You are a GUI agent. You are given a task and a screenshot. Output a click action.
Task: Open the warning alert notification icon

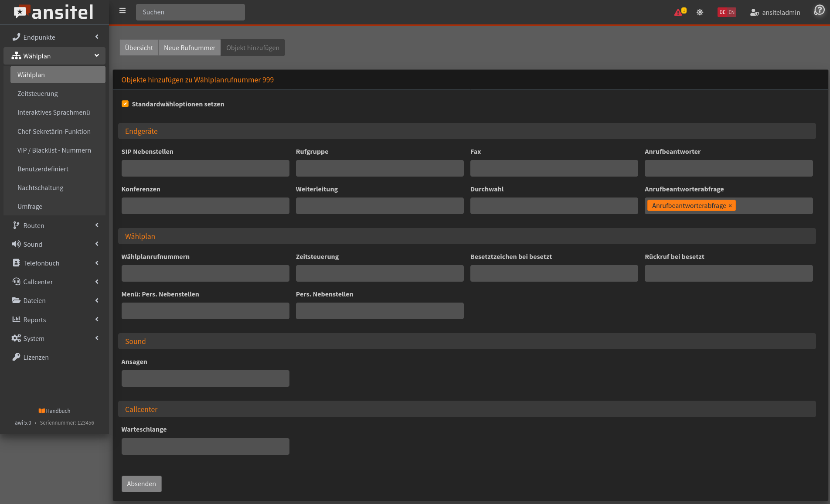[x=678, y=12]
